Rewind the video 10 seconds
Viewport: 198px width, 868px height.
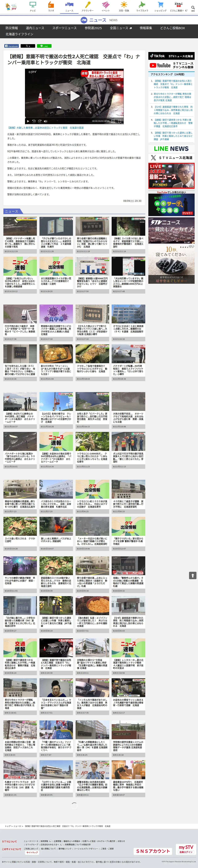34,121
